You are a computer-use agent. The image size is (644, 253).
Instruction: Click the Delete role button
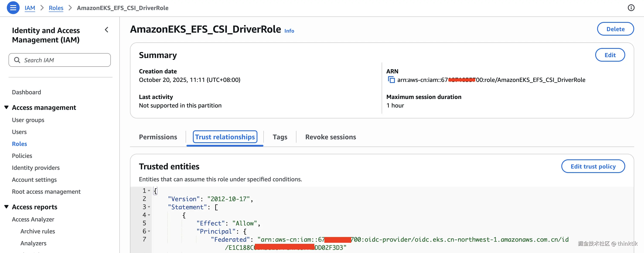(x=615, y=29)
